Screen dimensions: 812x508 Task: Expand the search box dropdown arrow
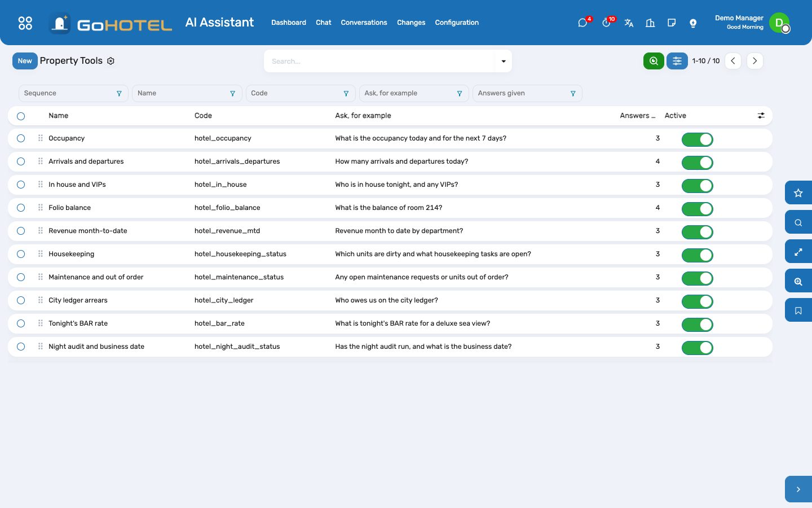(x=504, y=61)
